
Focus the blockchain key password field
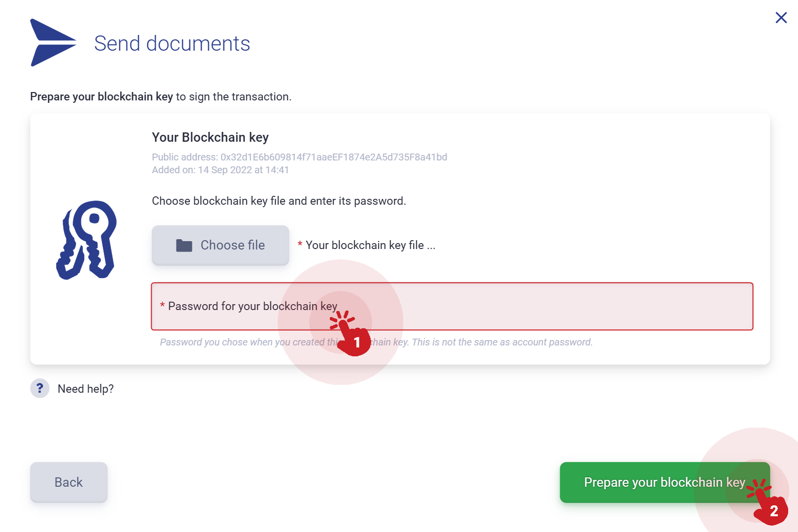pyautogui.click(x=452, y=306)
